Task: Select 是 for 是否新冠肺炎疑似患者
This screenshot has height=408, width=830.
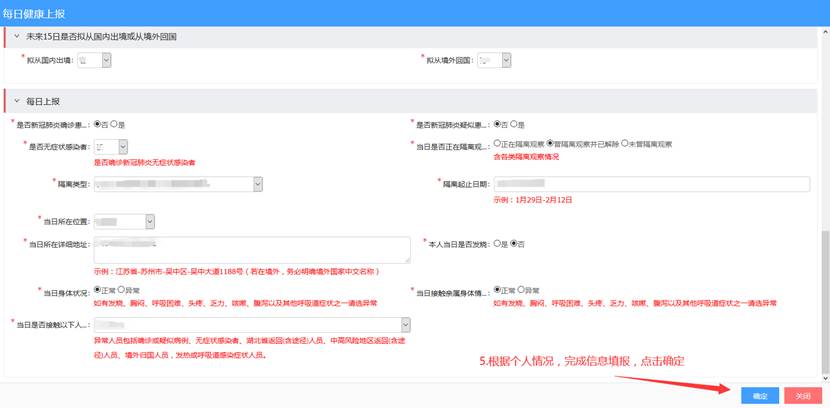Action: 514,124
